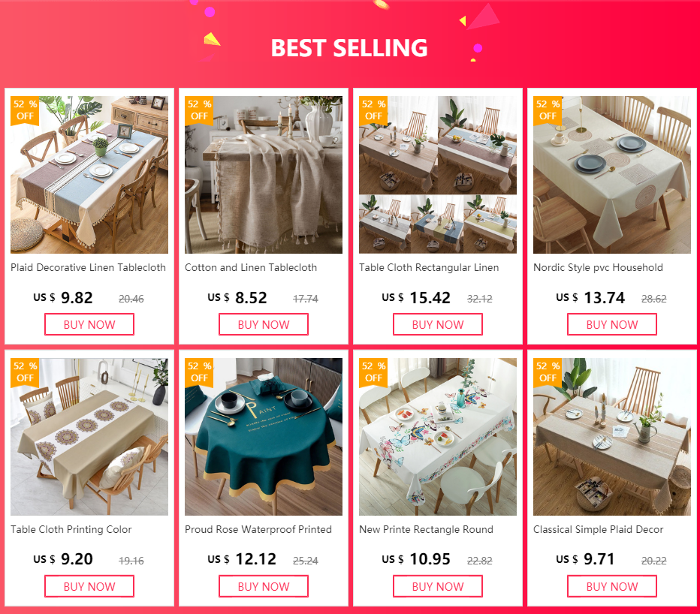The image size is (700, 614).
Task: Click BUY NOW for Proud Rose Waterproof Printed
Action: [264, 586]
